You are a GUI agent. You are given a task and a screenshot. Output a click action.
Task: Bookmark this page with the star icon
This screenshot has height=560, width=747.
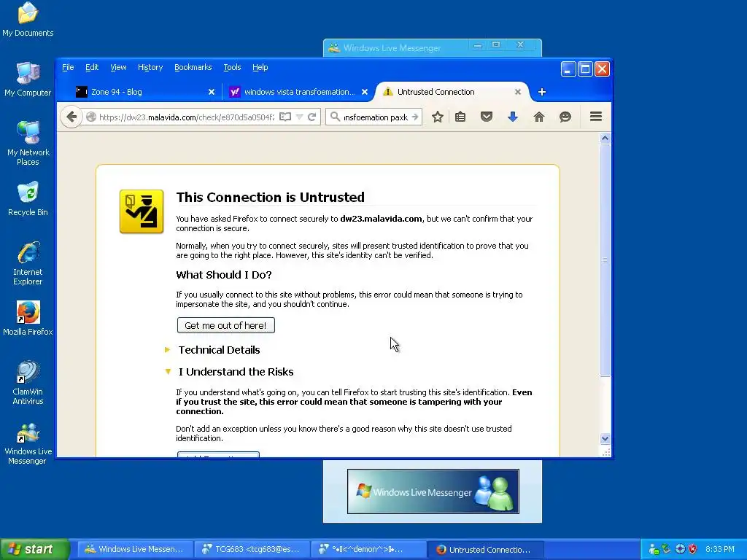tap(438, 117)
